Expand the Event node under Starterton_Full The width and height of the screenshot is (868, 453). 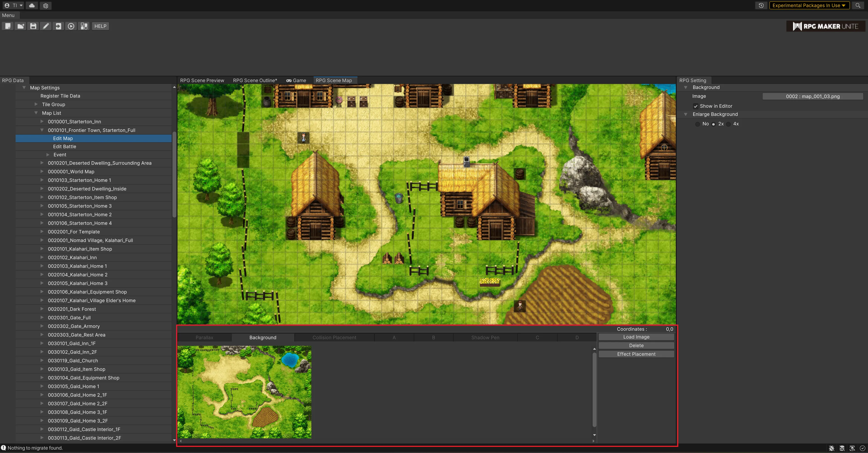click(48, 155)
